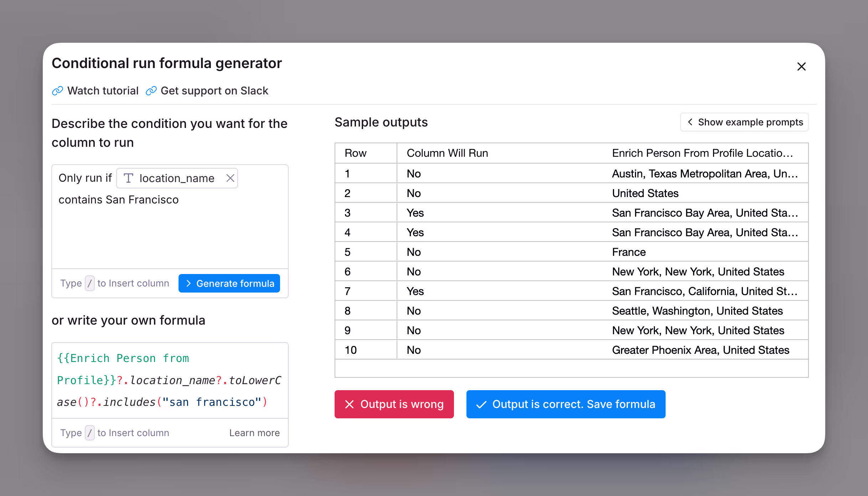Click the checkmark icon in Save formula button
This screenshot has width=868, height=496.
[x=481, y=404]
